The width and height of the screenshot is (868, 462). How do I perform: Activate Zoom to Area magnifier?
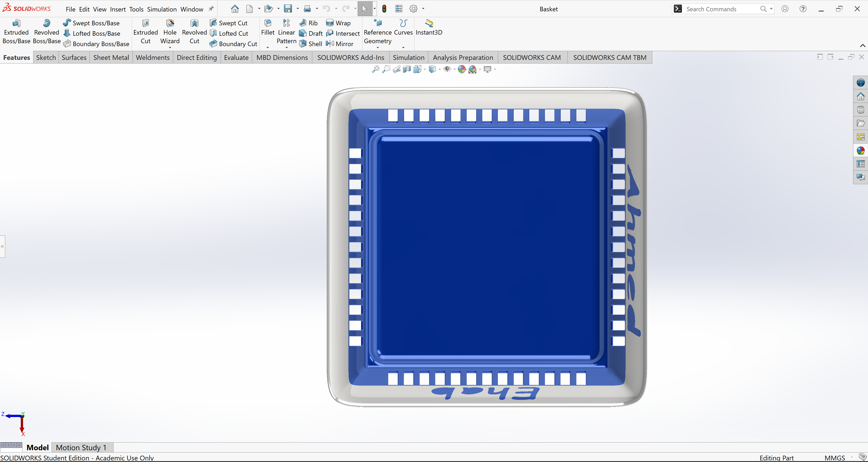click(x=386, y=69)
